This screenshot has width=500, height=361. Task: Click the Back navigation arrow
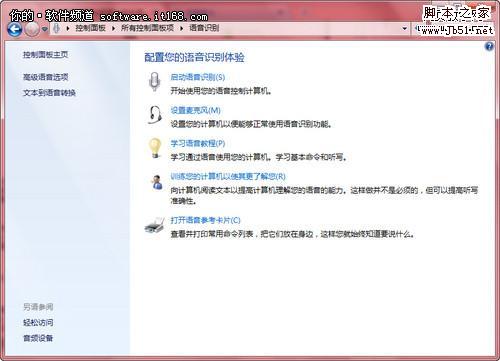click(x=15, y=29)
